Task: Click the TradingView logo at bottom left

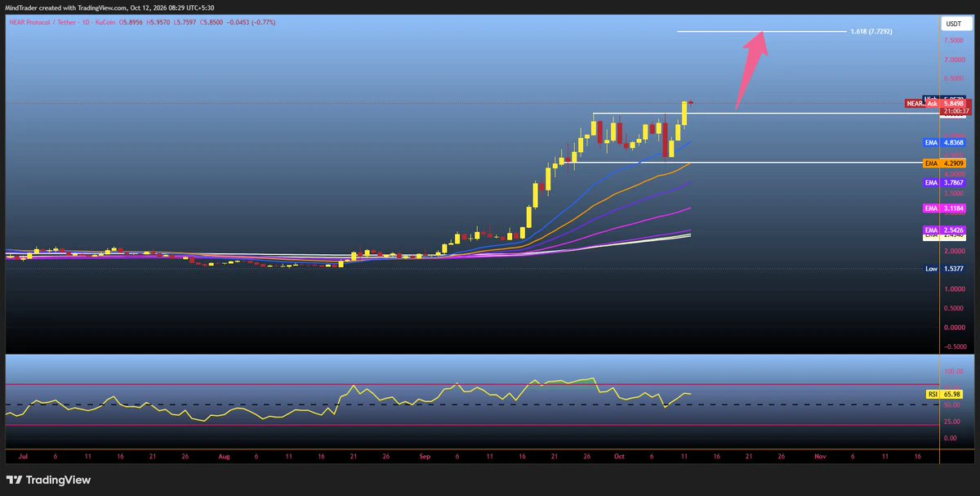Action: (x=48, y=480)
